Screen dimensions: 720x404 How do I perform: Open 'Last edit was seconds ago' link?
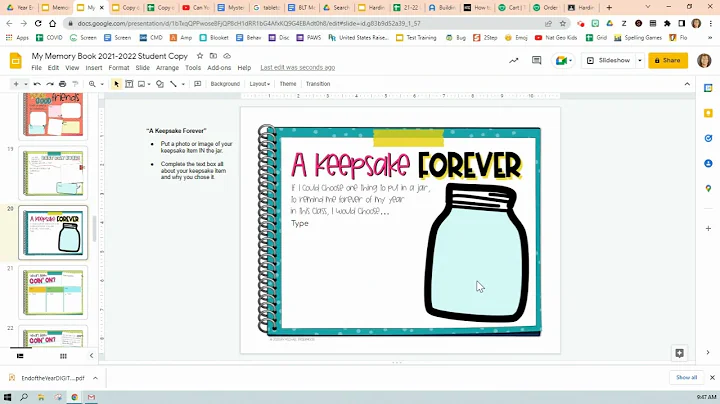click(298, 67)
